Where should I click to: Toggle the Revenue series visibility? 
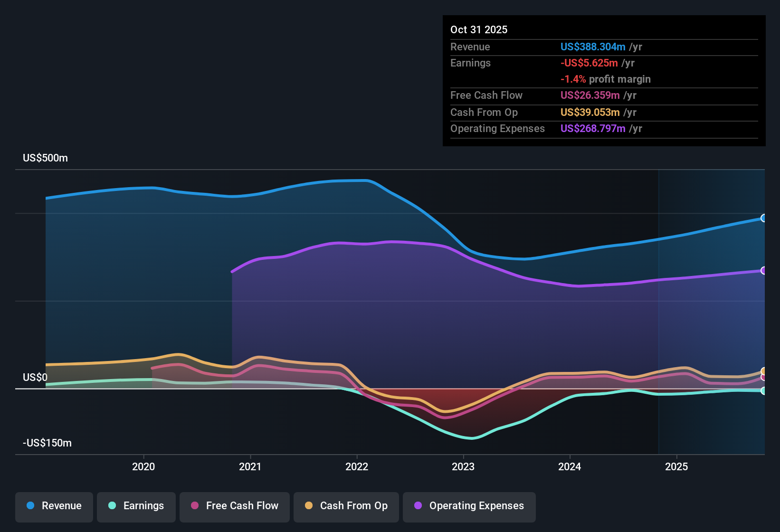pyautogui.click(x=54, y=506)
